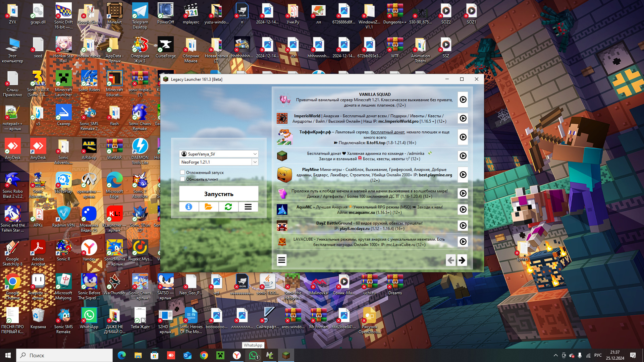The width and height of the screenshot is (644, 362).
Task: Open the game folder icon button
Action: click(208, 207)
